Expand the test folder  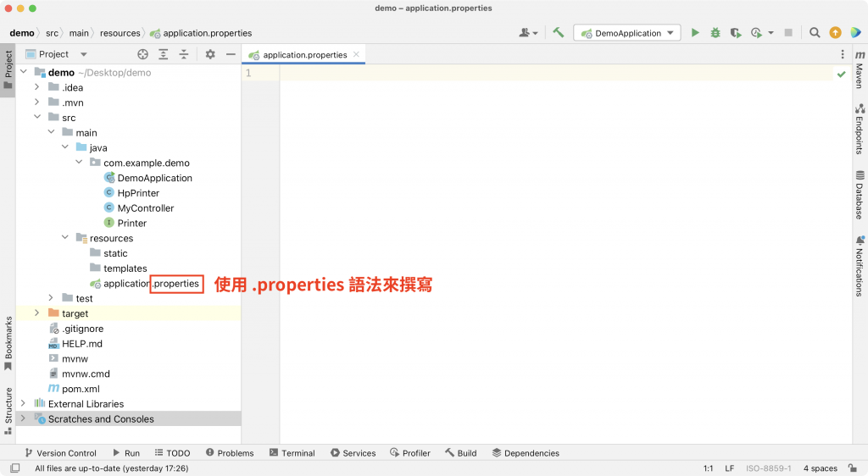tap(51, 297)
